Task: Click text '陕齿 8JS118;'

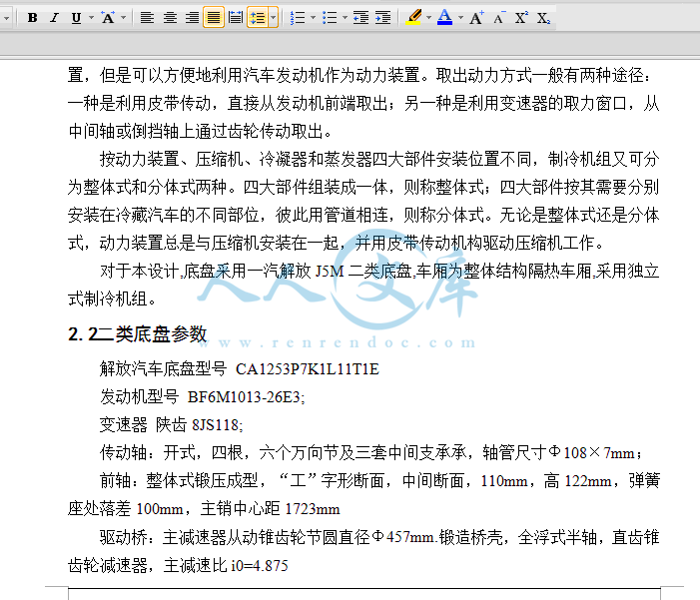Action: [x=199, y=425]
